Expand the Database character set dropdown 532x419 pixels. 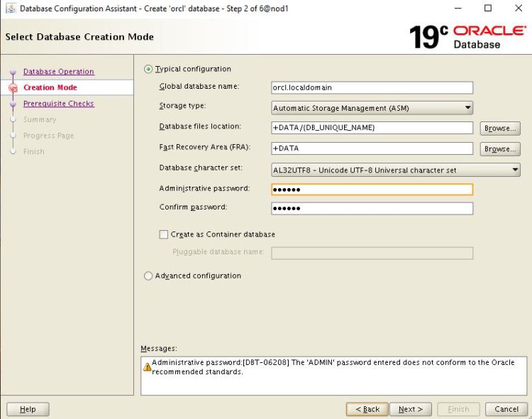(395, 170)
